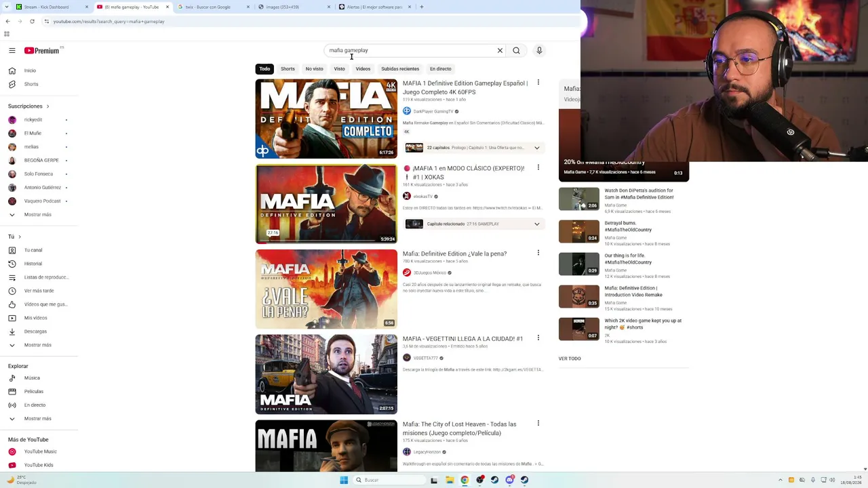Click the Chrome address bar URL
The image size is (868, 488).
[x=108, y=22]
